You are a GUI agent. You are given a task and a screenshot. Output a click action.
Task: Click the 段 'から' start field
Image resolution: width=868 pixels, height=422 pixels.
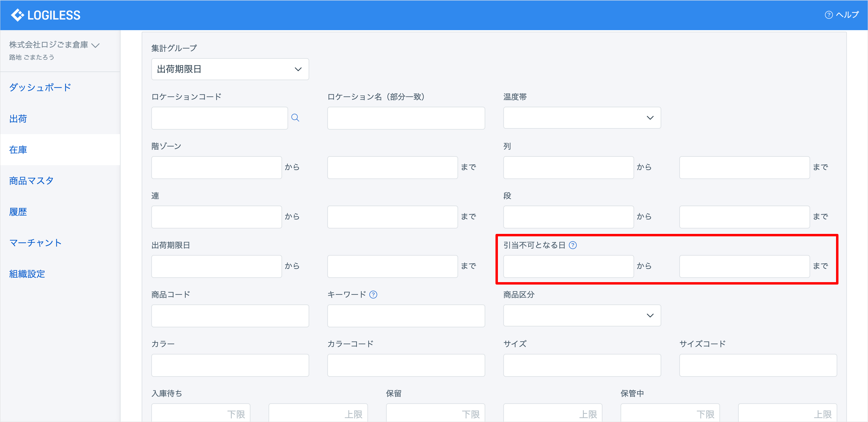pos(568,217)
